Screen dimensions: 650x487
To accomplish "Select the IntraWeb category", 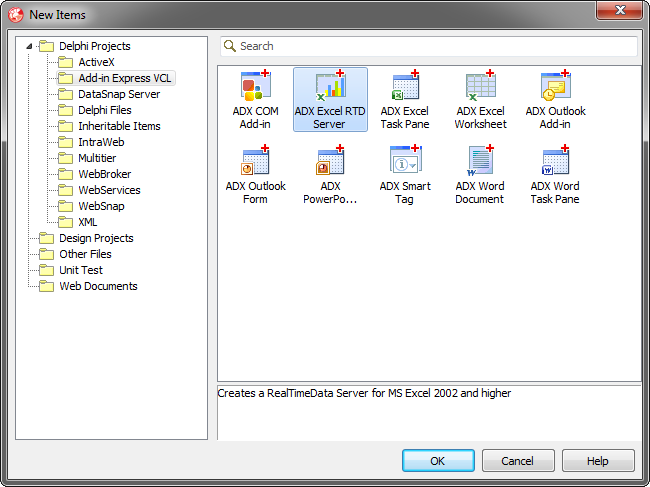I will 101,142.
